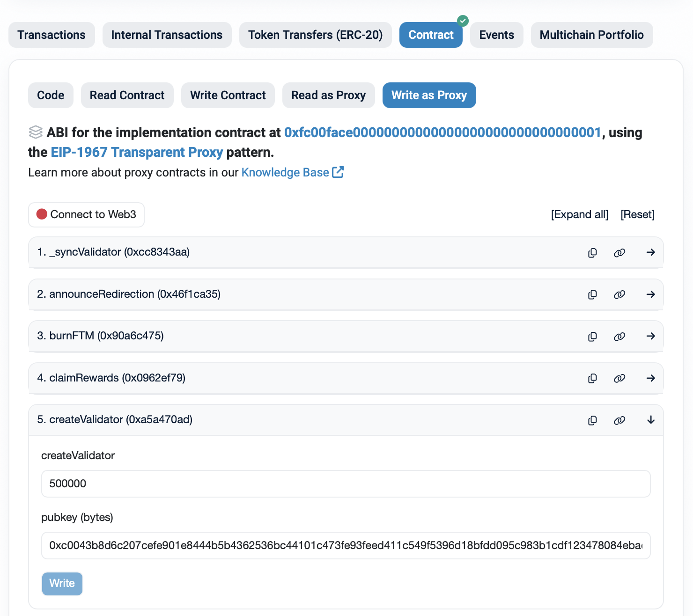Viewport: 693px width, 616px height.
Task: Expand claimRewards function with arrow
Action: coord(650,378)
